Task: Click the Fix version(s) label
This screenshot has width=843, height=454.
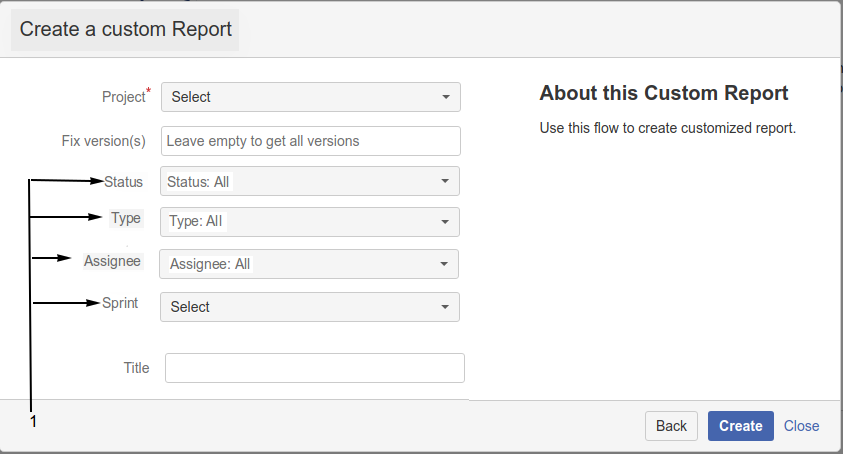Action: click(104, 141)
